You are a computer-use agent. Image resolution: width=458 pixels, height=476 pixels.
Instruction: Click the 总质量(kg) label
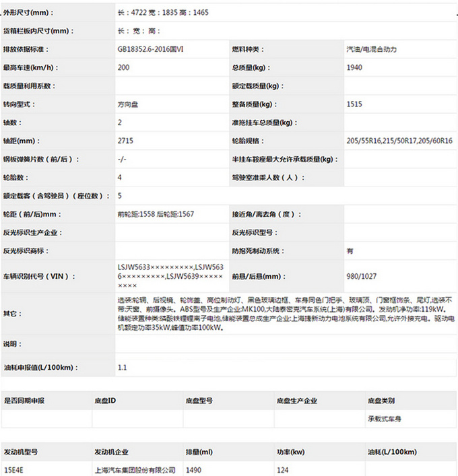(251, 67)
